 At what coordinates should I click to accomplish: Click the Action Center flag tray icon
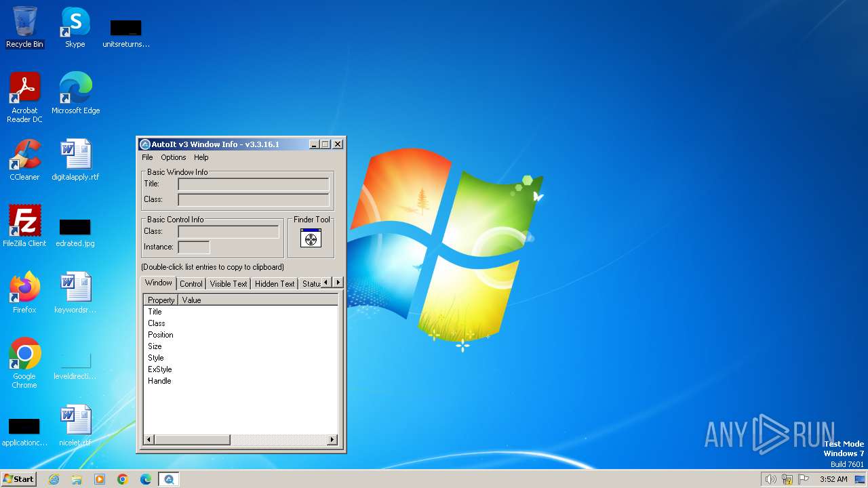click(x=804, y=479)
